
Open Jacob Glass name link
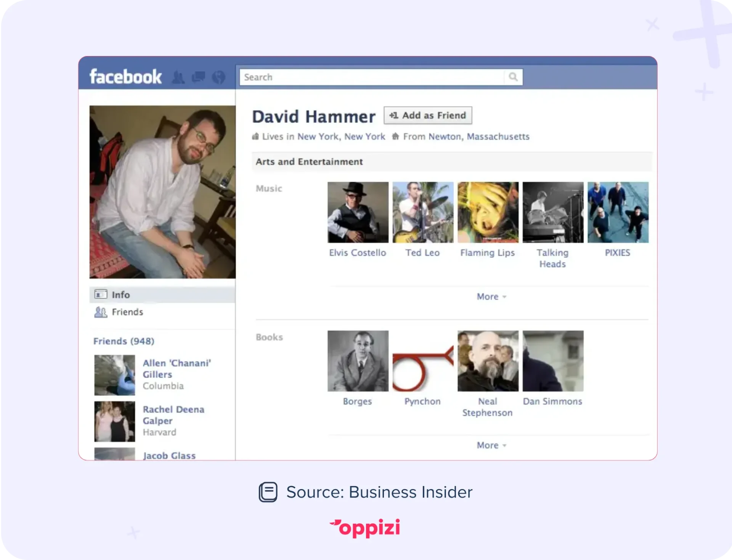(x=169, y=456)
